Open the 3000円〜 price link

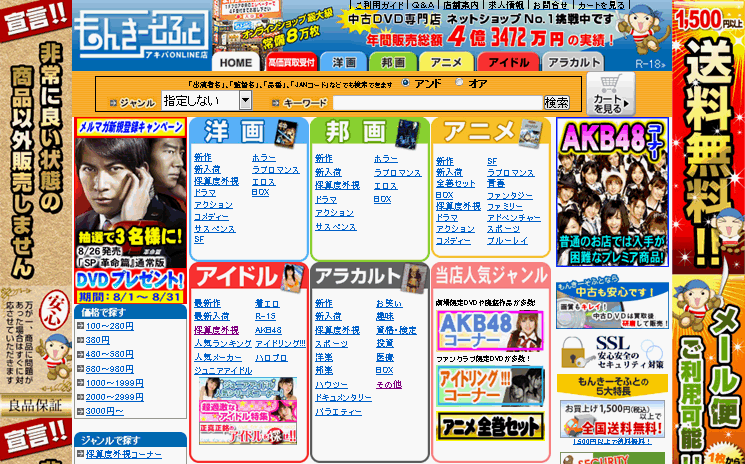pyautogui.click(x=105, y=411)
